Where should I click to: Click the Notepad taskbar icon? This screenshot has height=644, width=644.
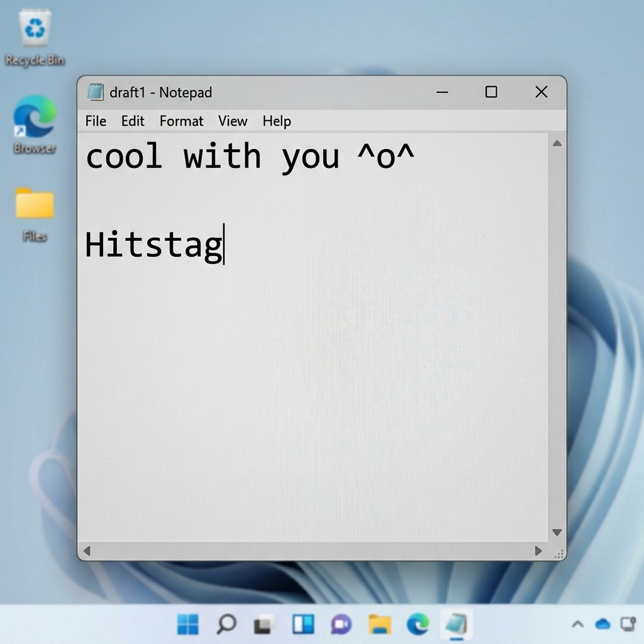[457, 625]
